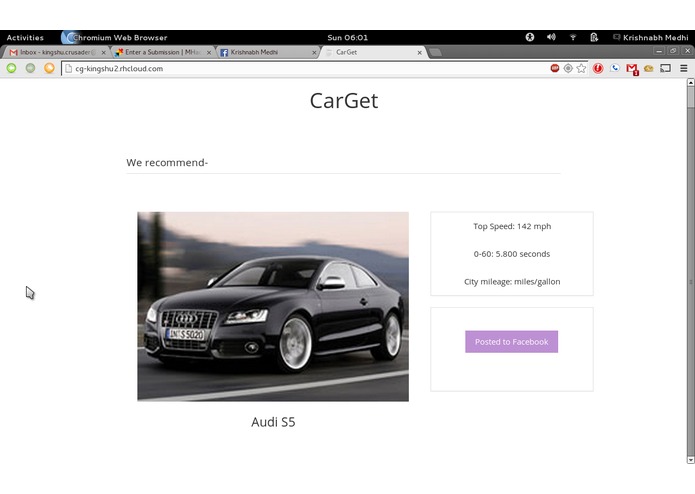The width and height of the screenshot is (695, 494).
Task: Open the Cast screen extension
Action: (665, 68)
